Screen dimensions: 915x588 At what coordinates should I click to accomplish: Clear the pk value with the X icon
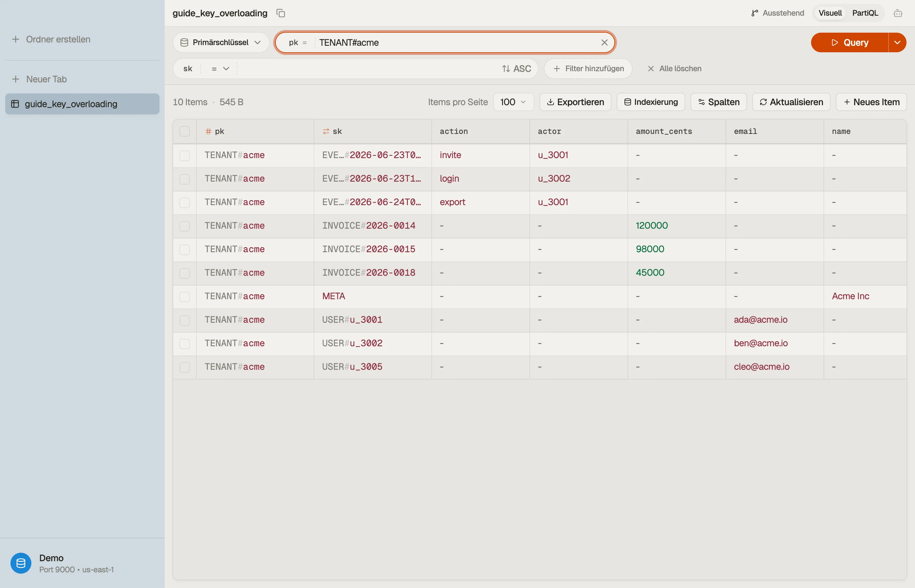point(604,42)
